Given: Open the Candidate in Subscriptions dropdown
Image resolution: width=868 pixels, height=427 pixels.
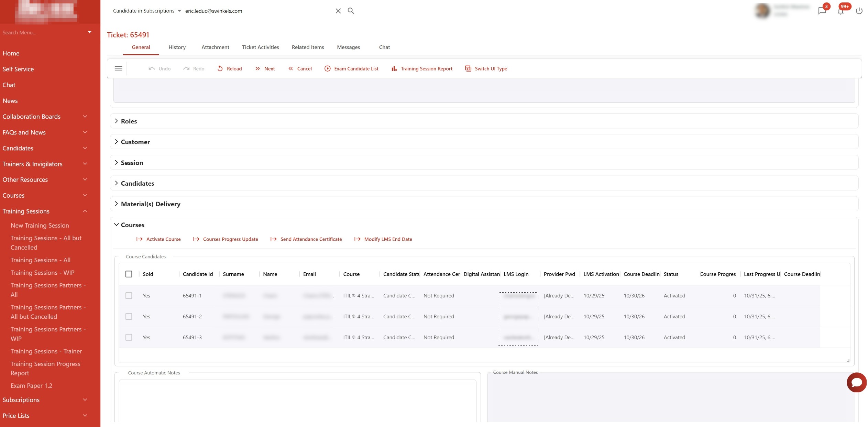Looking at the screenshot, I should (179, 11).
